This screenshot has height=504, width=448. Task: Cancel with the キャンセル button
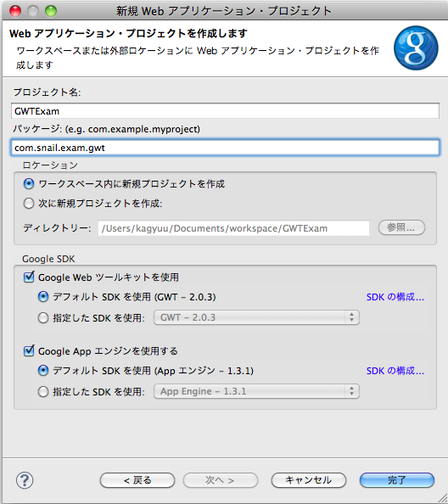pyautogui.click(x=309, y=480)
